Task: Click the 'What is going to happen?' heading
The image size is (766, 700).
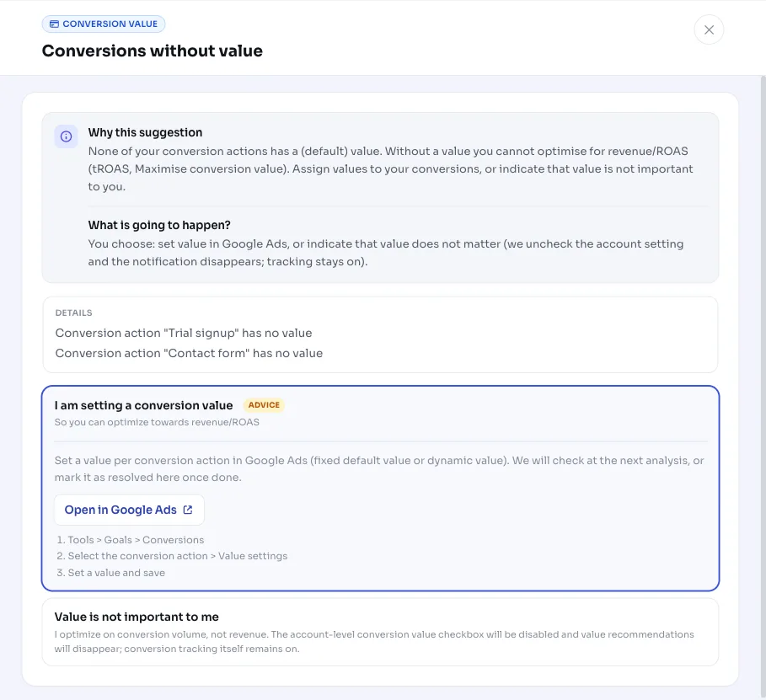Action: [x=159, y=225]
